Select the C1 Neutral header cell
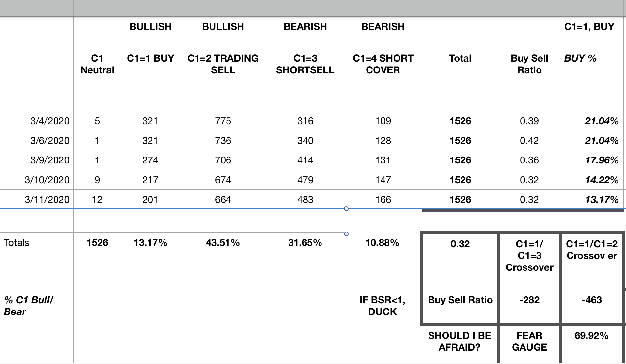 click(x=97, y=64)
